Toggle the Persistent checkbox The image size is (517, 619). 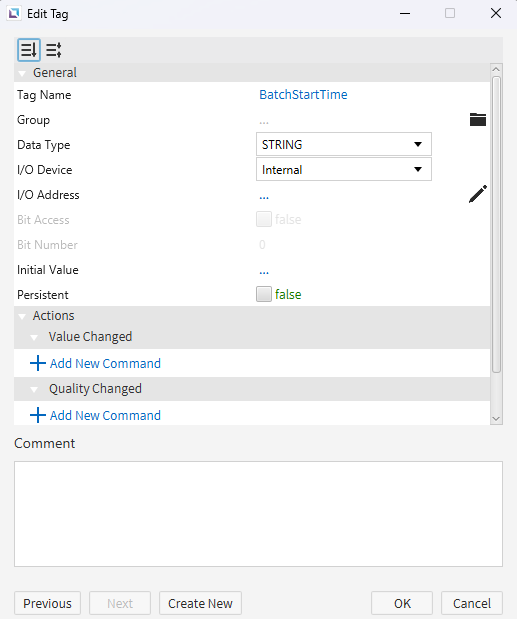tap(264, 294)
